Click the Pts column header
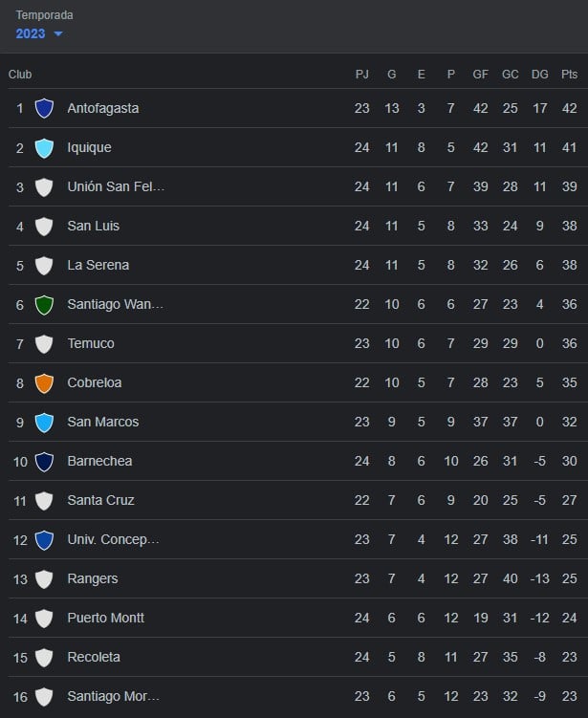Image resolution: width=588 pixels, height=718 pixels. (x=569, y=75)
